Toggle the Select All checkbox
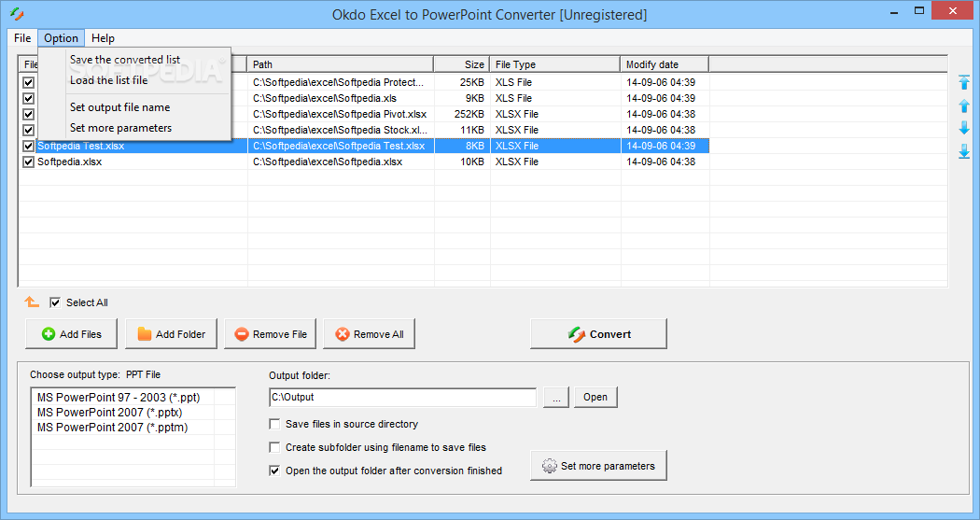The image size is (980, 520). coord(55,302)
